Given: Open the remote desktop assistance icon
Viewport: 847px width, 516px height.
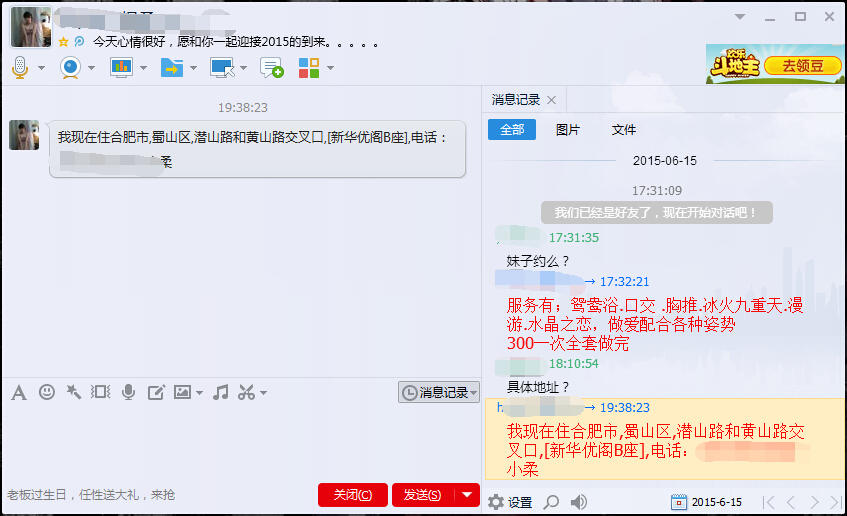Looking at the screenshot, I should click(221, 68).
